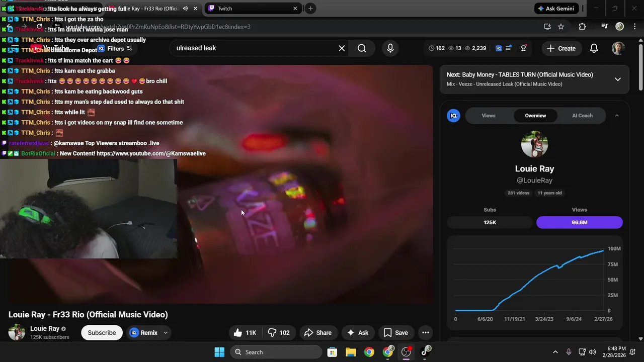Image resolution: width=644 pixels, height=362 pixels.
Task: Click the browser address bar URL
Action: point(157,27)
